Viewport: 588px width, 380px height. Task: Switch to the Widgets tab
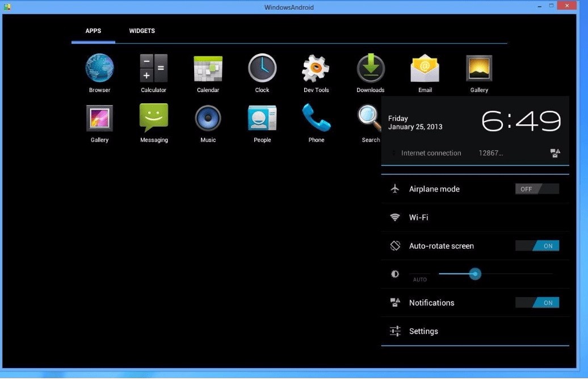click(142, 31)
